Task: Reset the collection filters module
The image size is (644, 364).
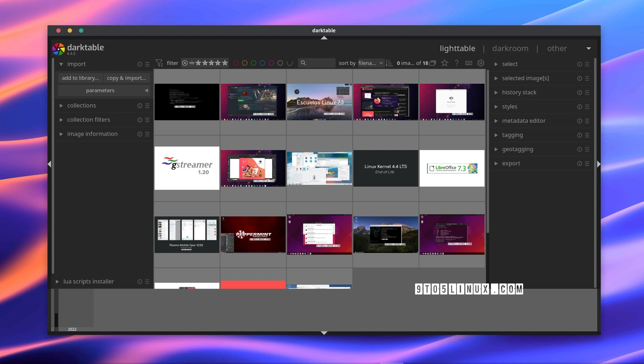Action: 140,120
